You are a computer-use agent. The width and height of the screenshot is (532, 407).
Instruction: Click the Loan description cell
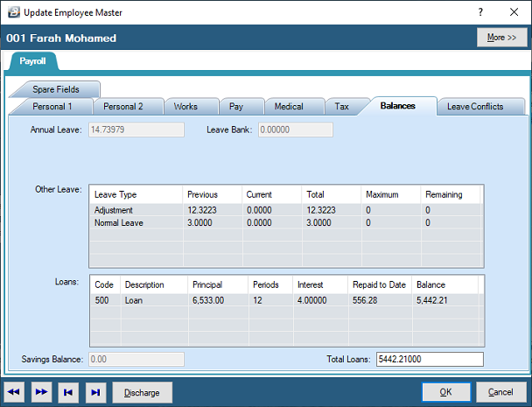(x=154, y=300)
